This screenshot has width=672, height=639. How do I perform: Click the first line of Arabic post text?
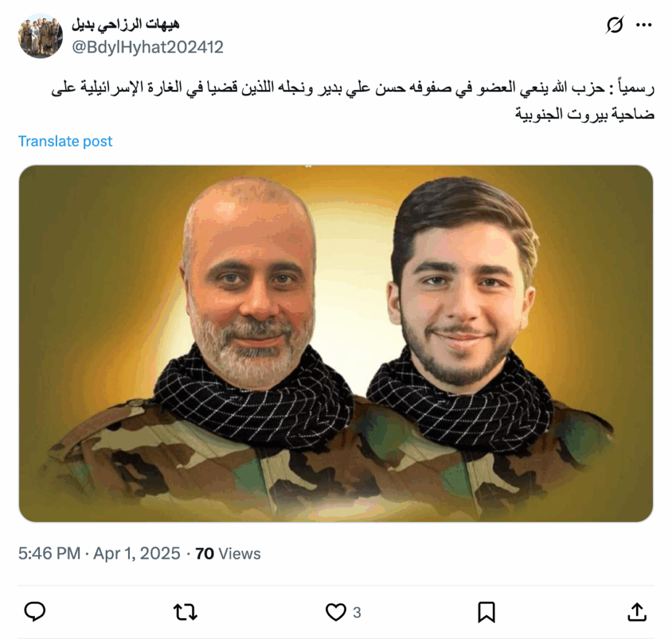[x=352, y=88]
